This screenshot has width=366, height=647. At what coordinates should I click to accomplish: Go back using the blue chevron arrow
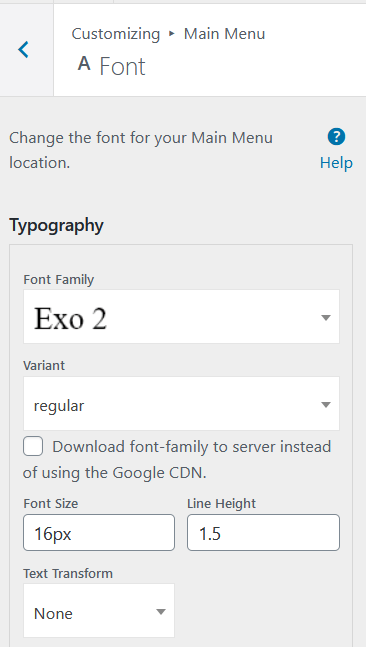pyautogui.click(x=24, y=50)
